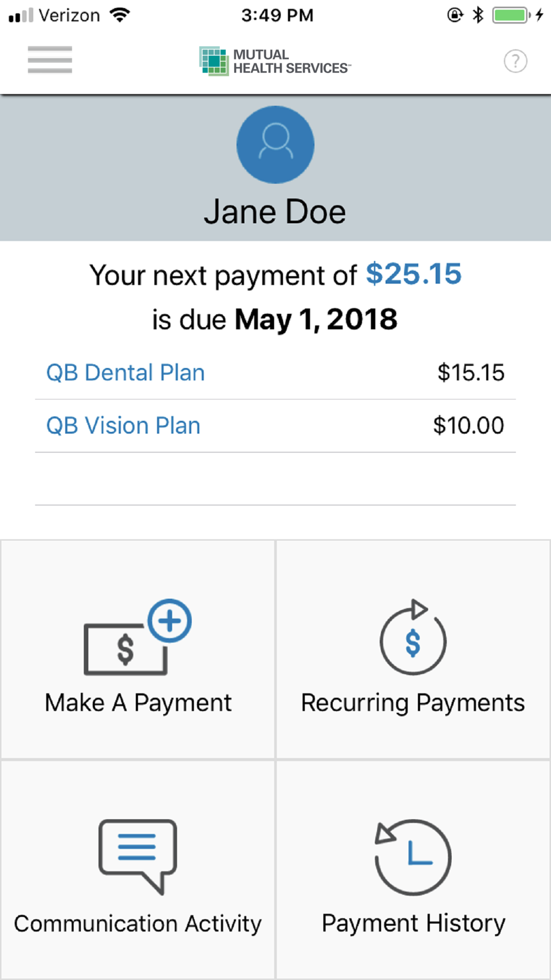
Task: Tap the $25.15 payment amount
Action: point(414,274)
